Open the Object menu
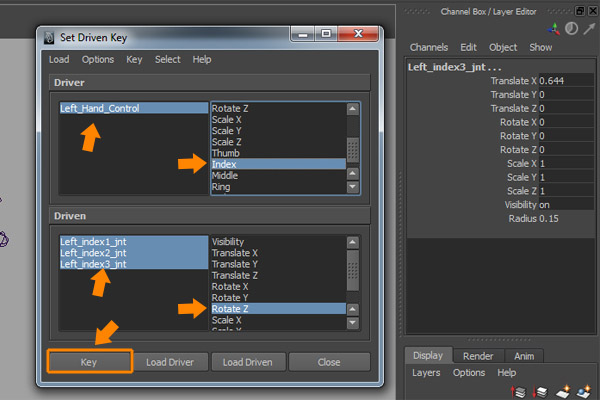This screenshot has height=400, width=600. [x=503, y=47]
